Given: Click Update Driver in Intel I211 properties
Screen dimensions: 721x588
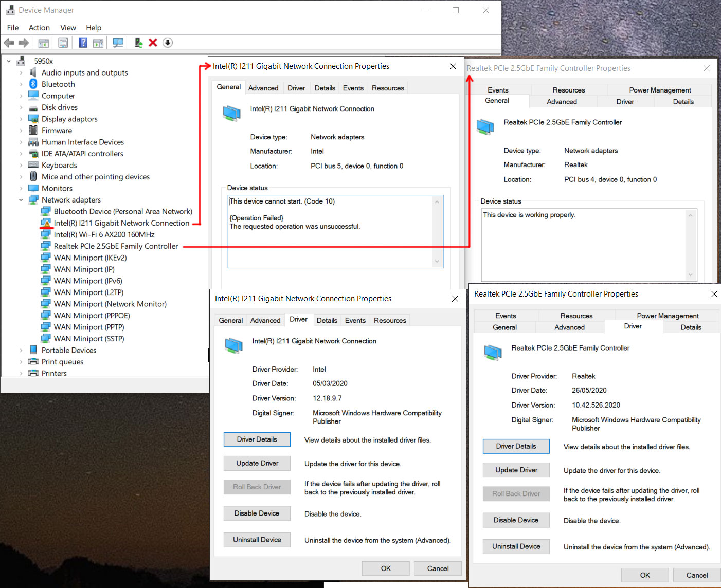Looking at the screenshot, I should tap(257, 463).
